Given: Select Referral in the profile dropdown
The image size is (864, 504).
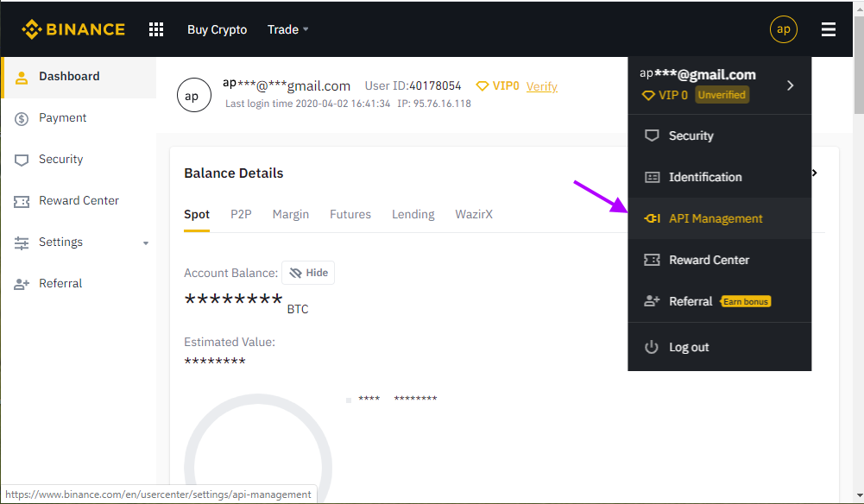Looking at the screenshot, I should [x=720, y=301].
